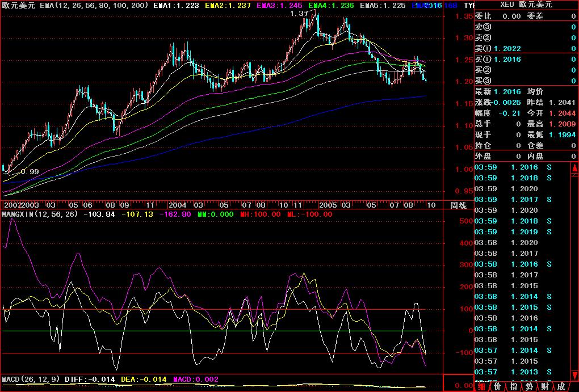Click the EMA1:1.223 value
This screenshot has height=392, width=579.
(177, 6)
